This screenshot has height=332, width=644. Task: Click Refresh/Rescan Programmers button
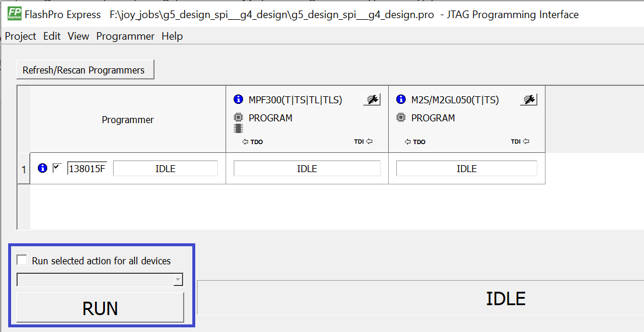coord(85,70)
